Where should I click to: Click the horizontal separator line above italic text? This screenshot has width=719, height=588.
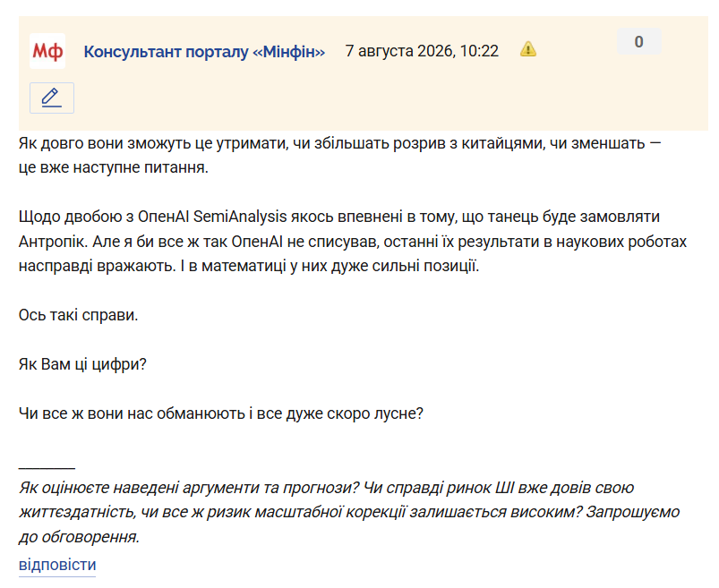(x=47, y=468)
